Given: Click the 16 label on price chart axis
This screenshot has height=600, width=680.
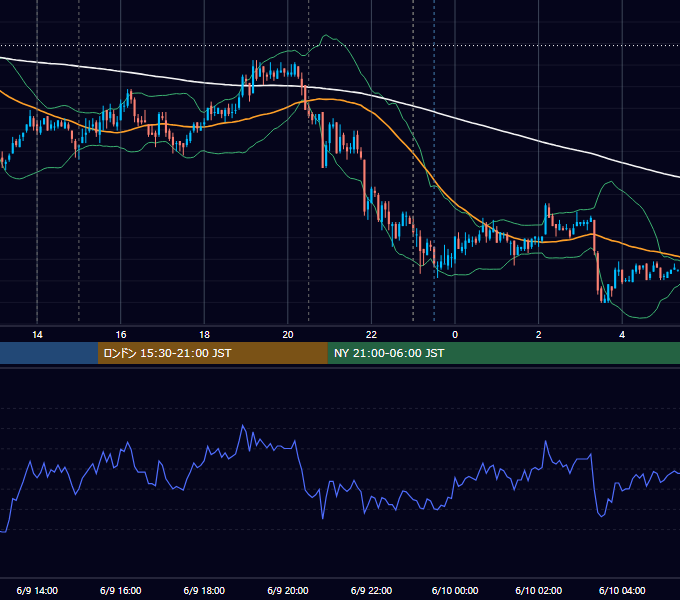Looking at the screenshot, I should (x=121, y=335).
